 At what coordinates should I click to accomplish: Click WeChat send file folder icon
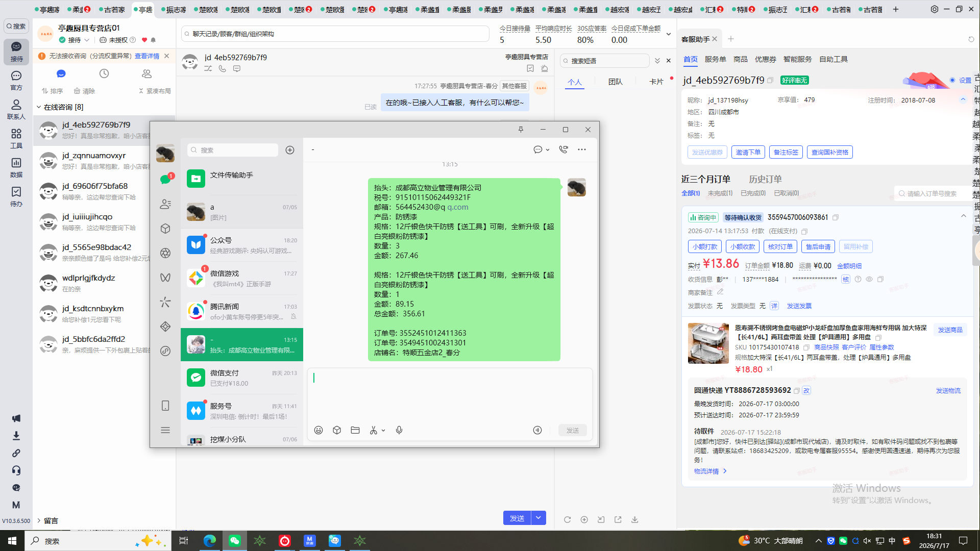click(355, 430)
